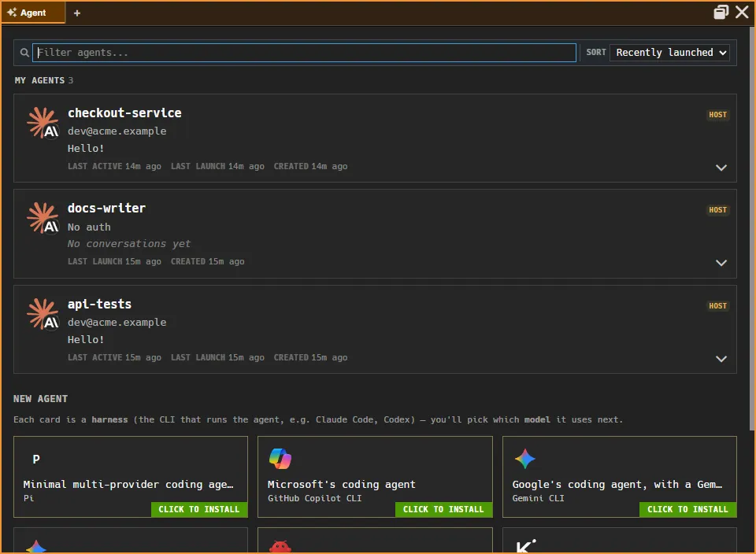Click dev@acme.example under api-tests

tap(117, 323)
